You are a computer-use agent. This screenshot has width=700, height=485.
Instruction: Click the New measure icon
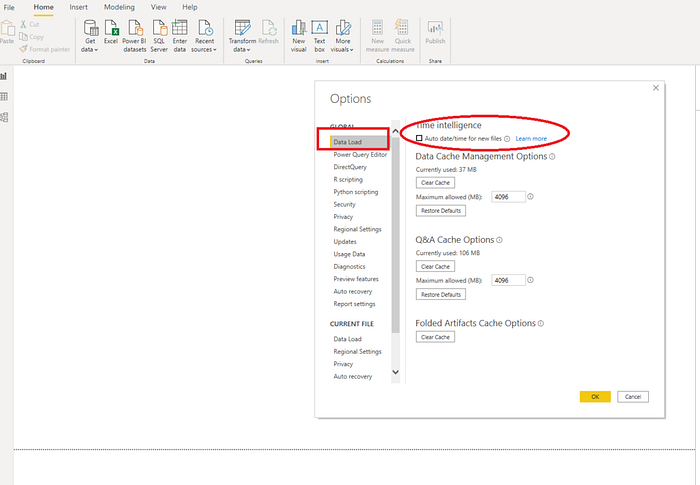[377, 36]
